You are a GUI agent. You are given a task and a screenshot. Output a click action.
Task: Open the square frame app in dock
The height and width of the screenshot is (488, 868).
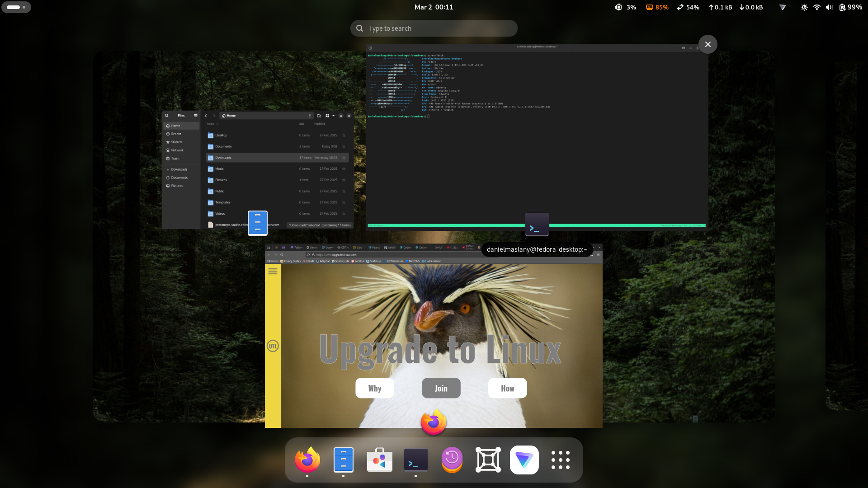[488, 460]
